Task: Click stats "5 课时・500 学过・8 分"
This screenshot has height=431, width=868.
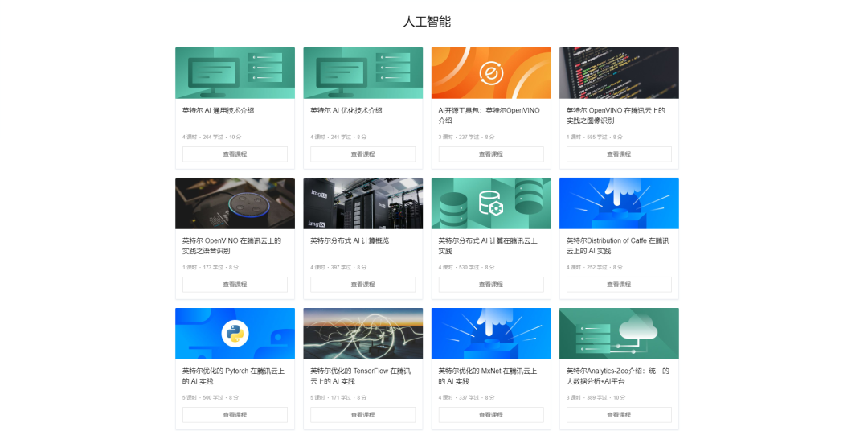Action: point(211,397)
